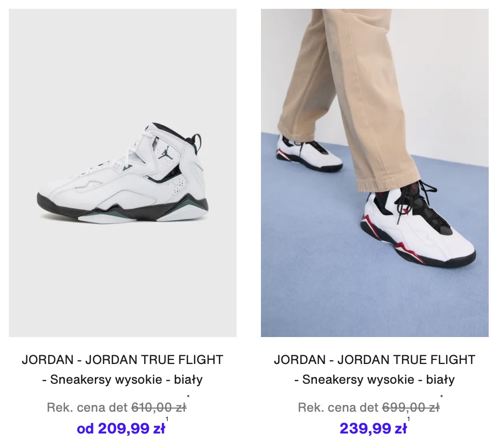
Task: Open right JORDAN TRUE FLIGHT title link
Action: (x=375, y=360)
